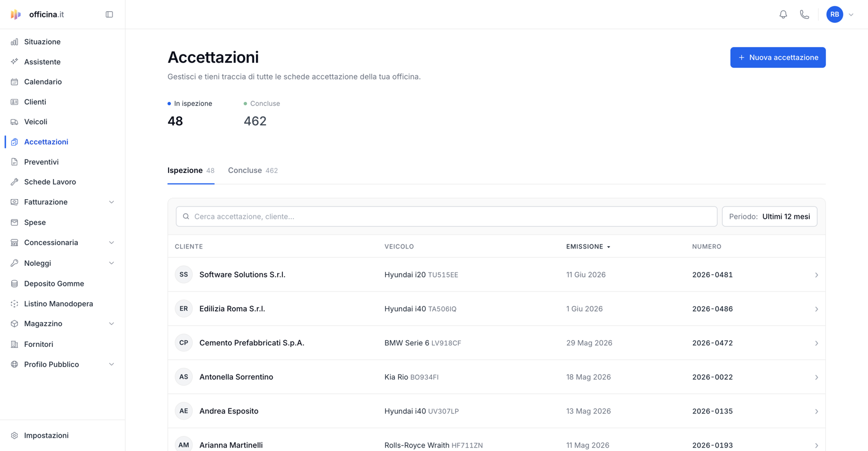
Task: Select the Ispezione tab
Action: (191, 171)
